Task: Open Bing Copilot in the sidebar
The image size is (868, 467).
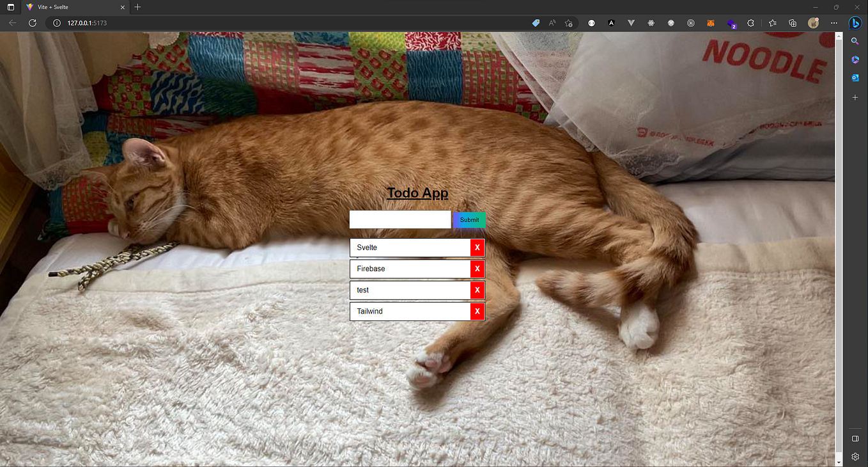Action: [x=855, y=23]
